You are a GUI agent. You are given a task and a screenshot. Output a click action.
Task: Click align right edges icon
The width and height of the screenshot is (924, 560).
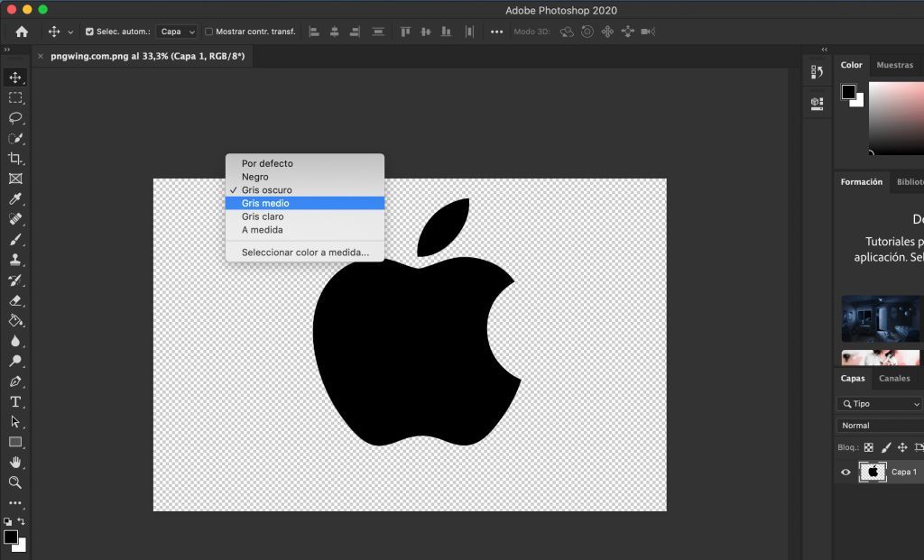coord(354,32)
